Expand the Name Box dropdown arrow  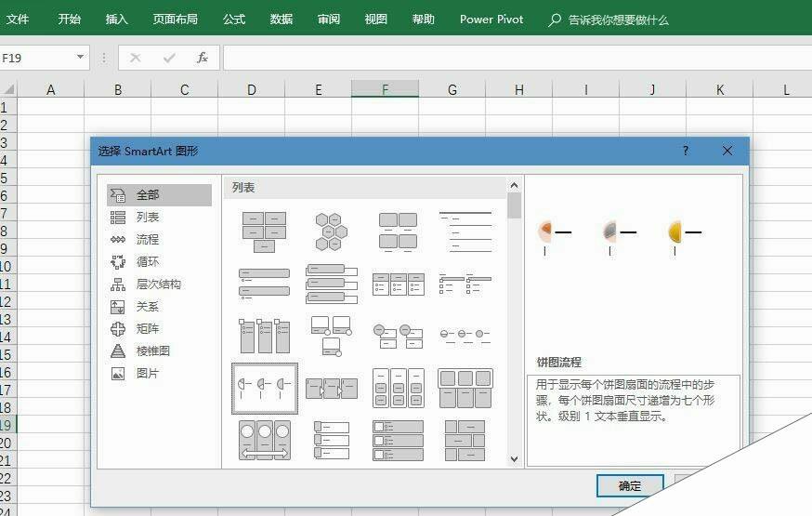[x=80, y=58]
